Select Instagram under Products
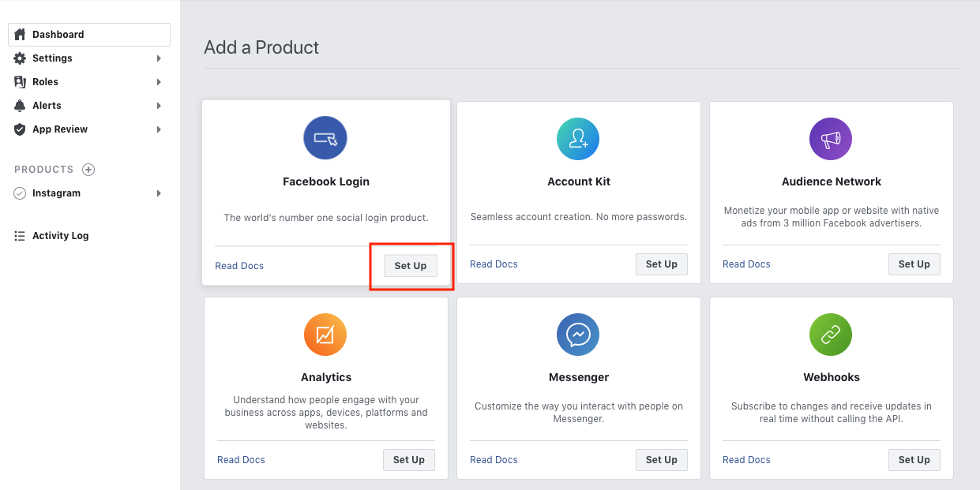 click(x=89, y=193)
